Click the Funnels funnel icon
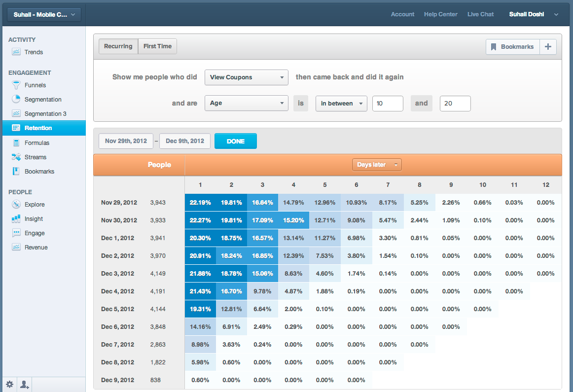Image resolution: width=573 pixels, height=392 pixels. pos(16,85)
